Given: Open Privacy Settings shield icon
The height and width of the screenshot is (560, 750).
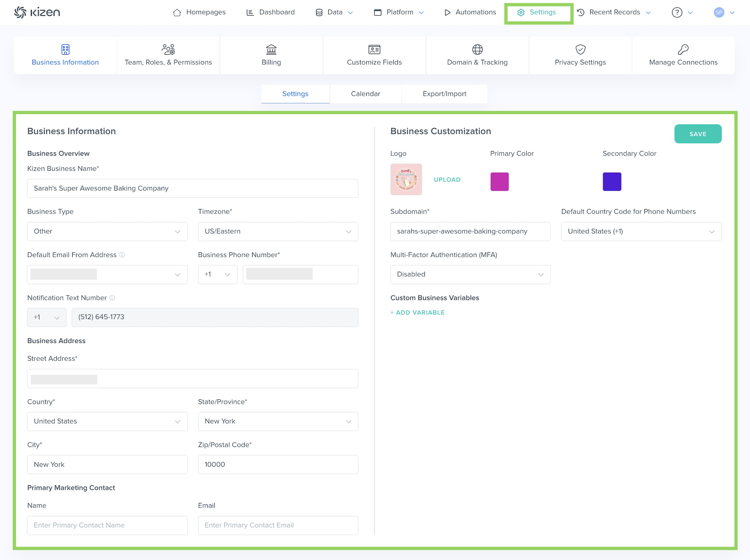Looking at the screenshot, I should coord(580,49).
